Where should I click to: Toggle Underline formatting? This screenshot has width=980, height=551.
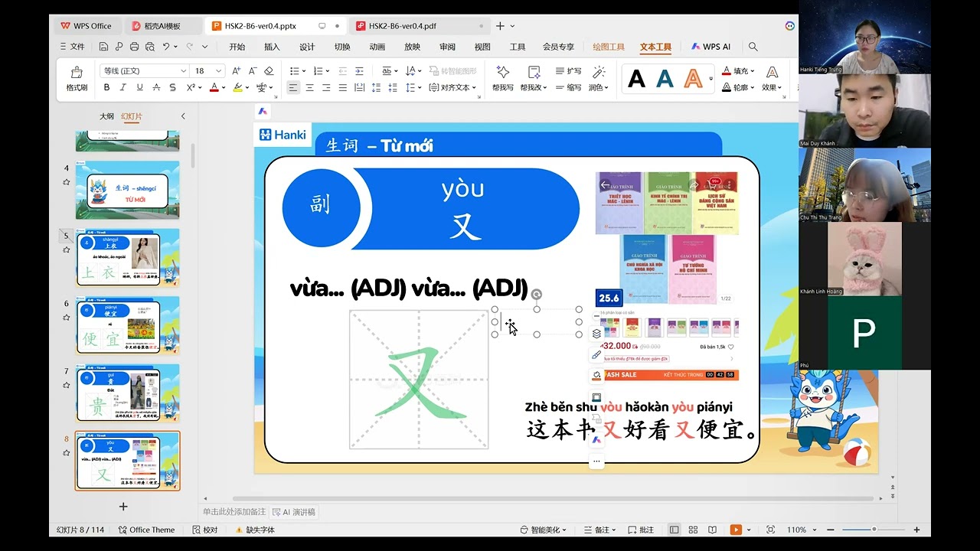tap(139, 87)
